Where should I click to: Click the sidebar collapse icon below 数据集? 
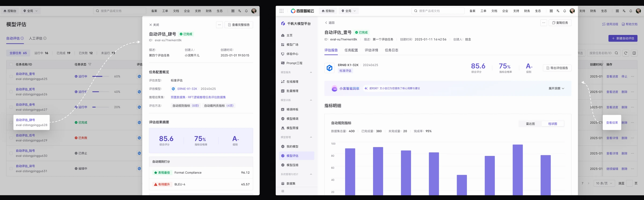click(x=283, y=191)
